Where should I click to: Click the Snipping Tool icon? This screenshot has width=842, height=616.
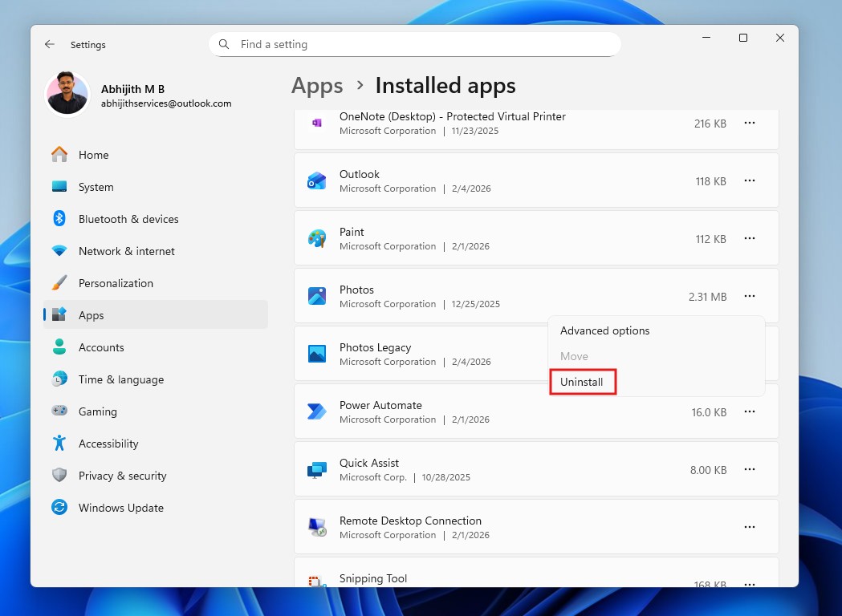(316, 582)
